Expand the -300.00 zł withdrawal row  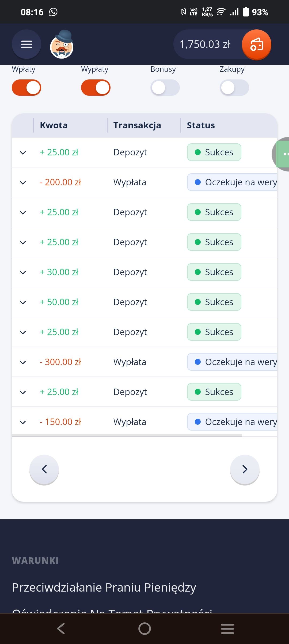23,362
